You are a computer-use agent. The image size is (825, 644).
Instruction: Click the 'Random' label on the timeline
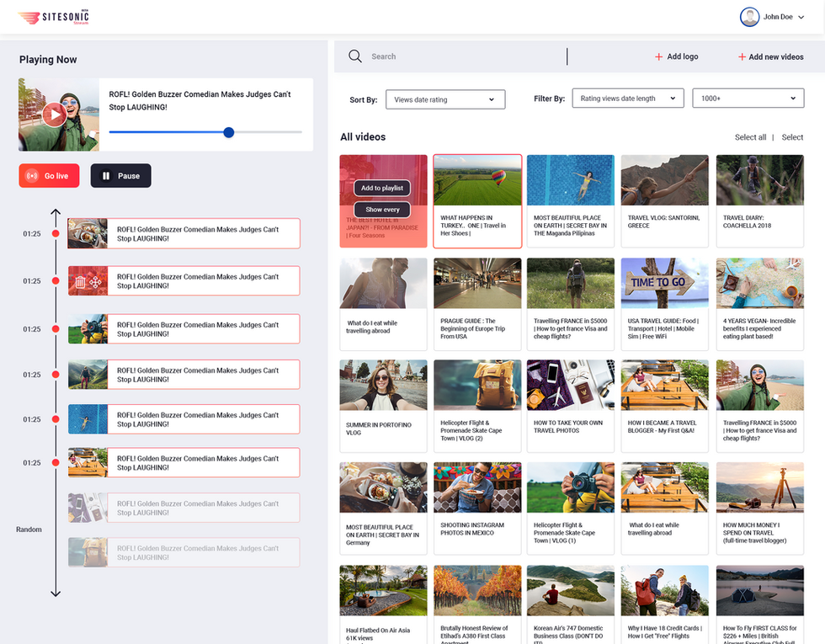coord(29,530)
